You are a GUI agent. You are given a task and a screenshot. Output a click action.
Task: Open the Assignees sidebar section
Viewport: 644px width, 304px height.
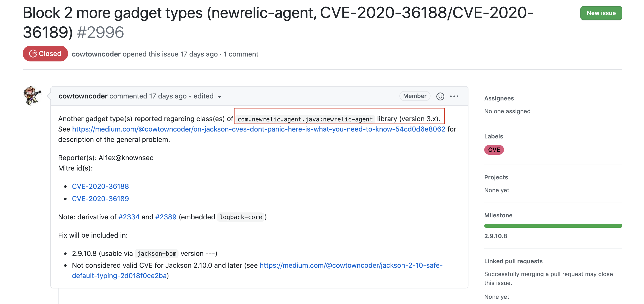coord(499,98)
